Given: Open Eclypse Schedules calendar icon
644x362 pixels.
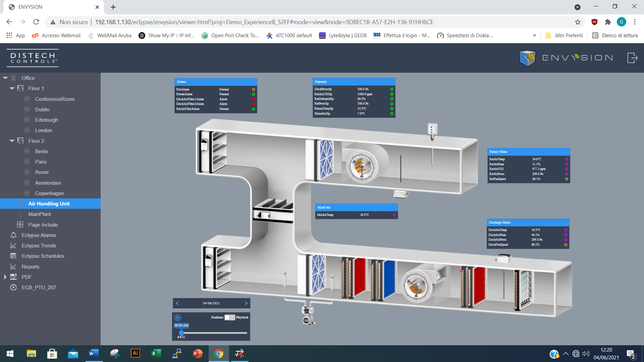Looking at the screenshot, I should (13, 256).
